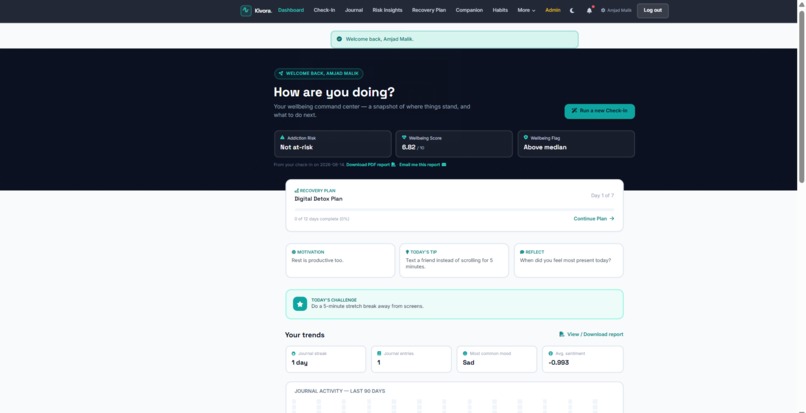
Task: Click the '6.82' wellbeing score value
Action: click(408, 147)
